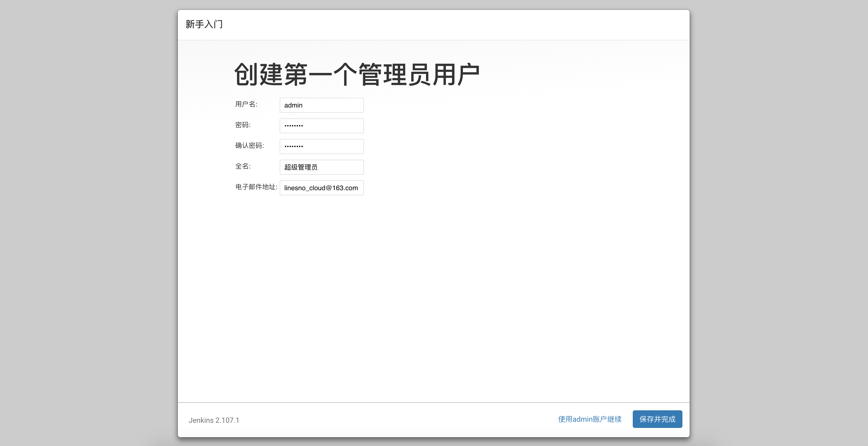Viewport: 868px width, 446px height.
Task: Click the 密码: label text
Action: pyautogui.click(x=243, y=125)
